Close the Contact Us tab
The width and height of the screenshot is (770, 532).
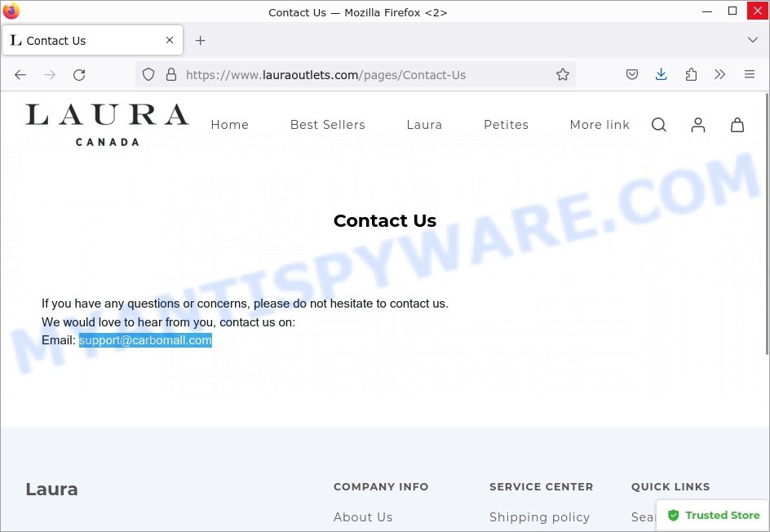pyautogui.click(x=170, y=40)
